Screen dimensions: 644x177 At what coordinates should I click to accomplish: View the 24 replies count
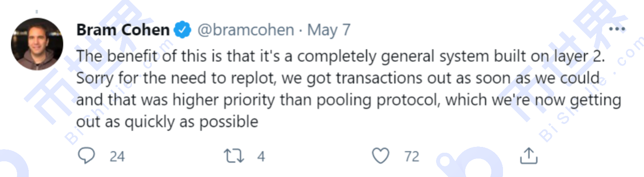(117, 156)
